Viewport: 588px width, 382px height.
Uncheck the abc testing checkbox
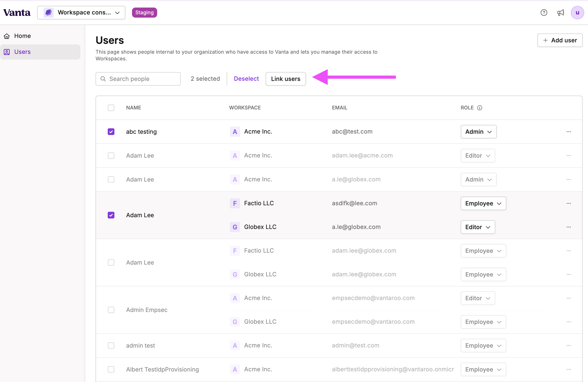tap(111, 132)
